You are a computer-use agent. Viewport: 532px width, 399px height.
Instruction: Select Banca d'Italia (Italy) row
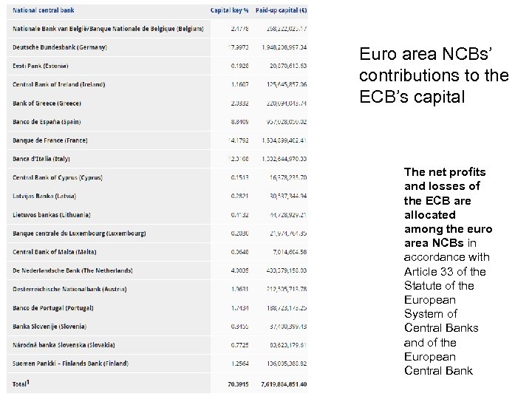pyautogui.click(x=41, y=159)
